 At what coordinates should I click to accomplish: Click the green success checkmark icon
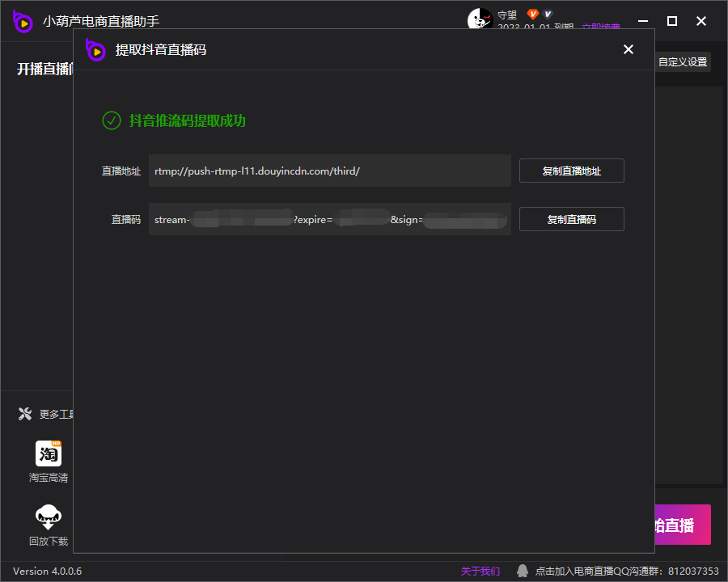click(x=112, y=120)
